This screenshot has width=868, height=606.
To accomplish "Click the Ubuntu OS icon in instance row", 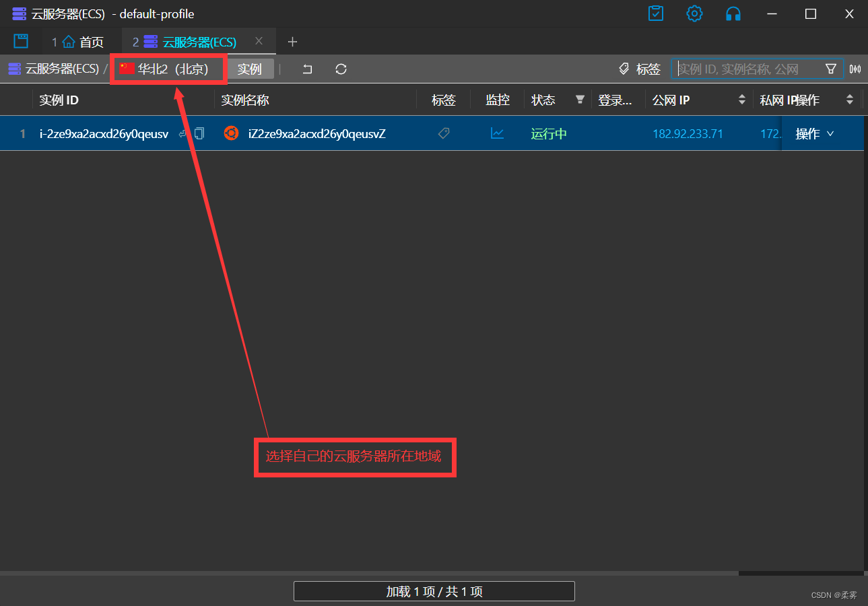I will (x=231, y=133).
